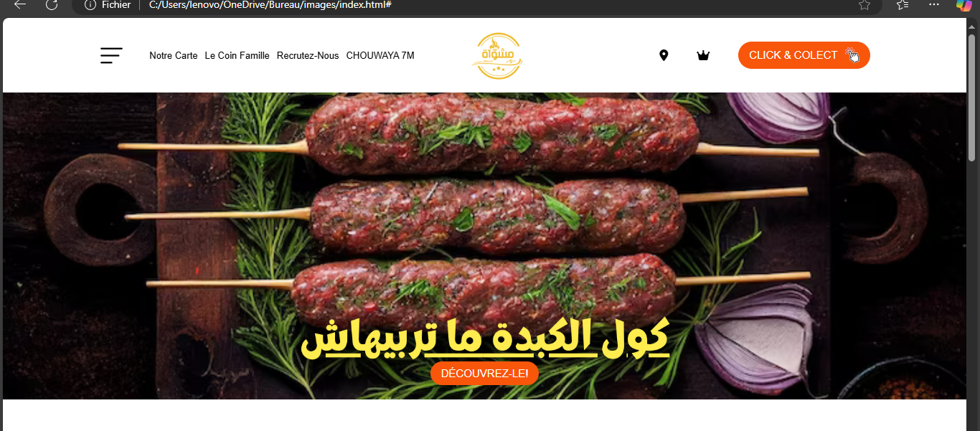Image resolution: width=980 pixels, height=431 pixels.
Task: View site information icon beside Fichier
Action: (x=90, y=4)
